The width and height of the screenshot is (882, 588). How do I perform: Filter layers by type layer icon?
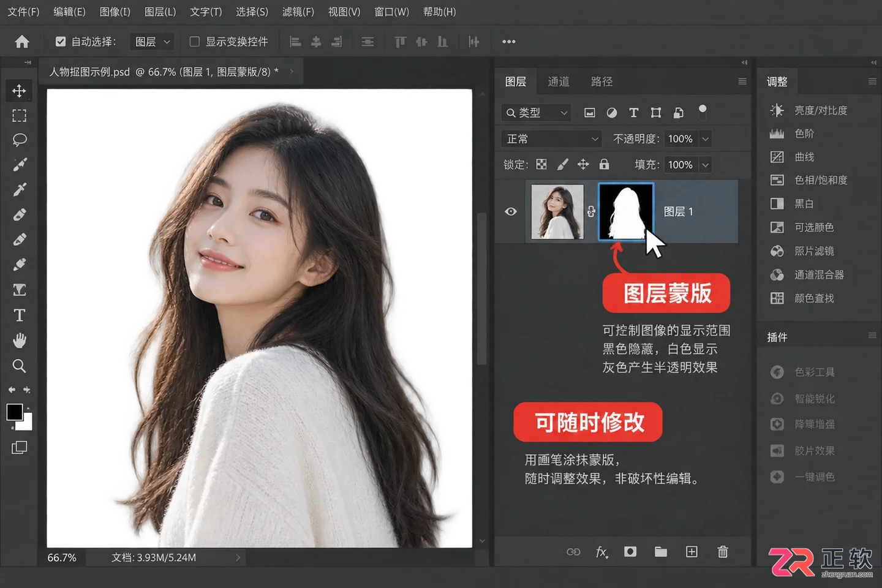[x=633, y=112]
